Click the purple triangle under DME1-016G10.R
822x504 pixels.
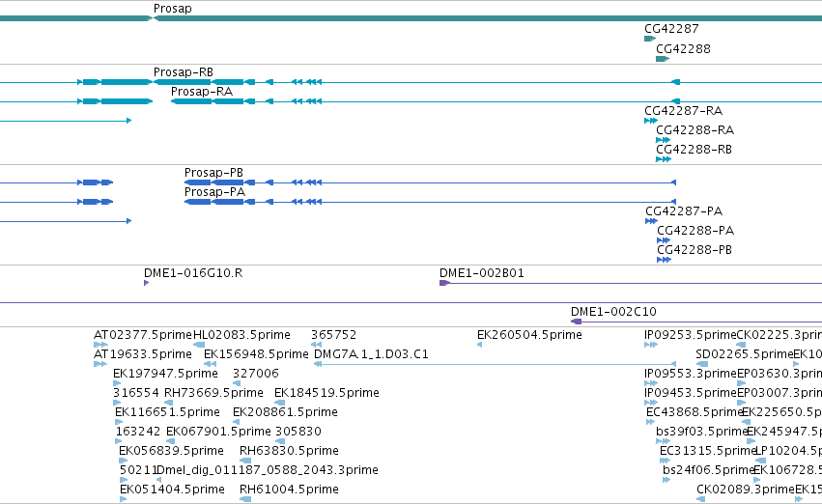tap(146, 283)
